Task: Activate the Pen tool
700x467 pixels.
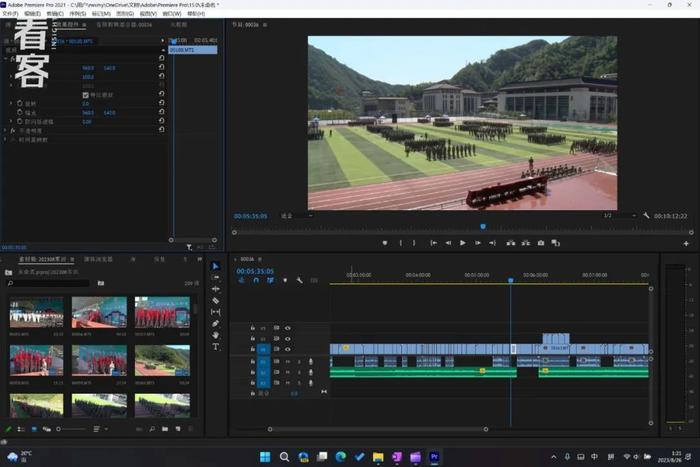Action: pyautogui.click(x=216, y=323)
